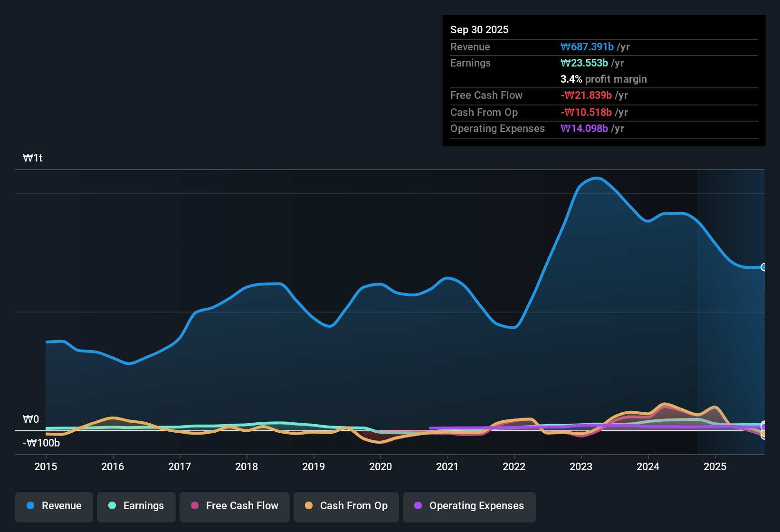Image resolution: width=780 pixels, height=532 pixels.
Task: Select the Free Cash Flow legend marker
Action: pyautogui.click(x=194, y=506)
